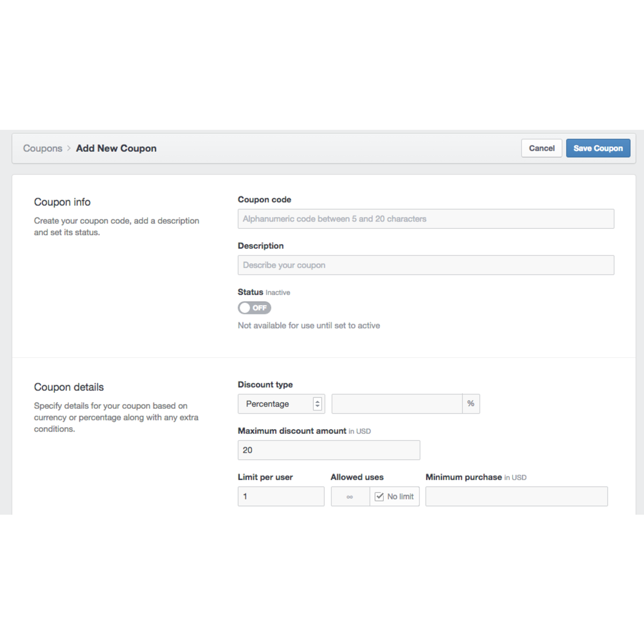
Task: Uncheck the No limit checkbox
Action: pyautogui.click(x=379, y=497)
